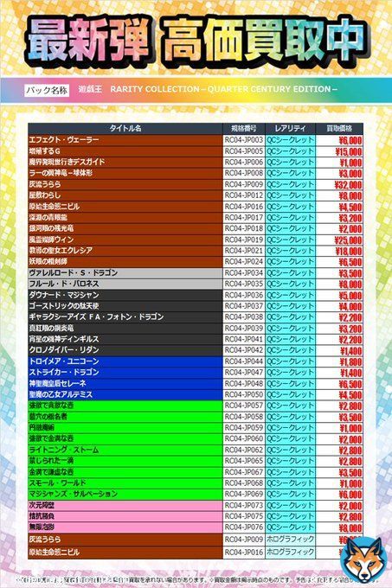Select the RARITY COLLECTION pack title text
Screen dimensions: 392x588
[x=223, y=89]
